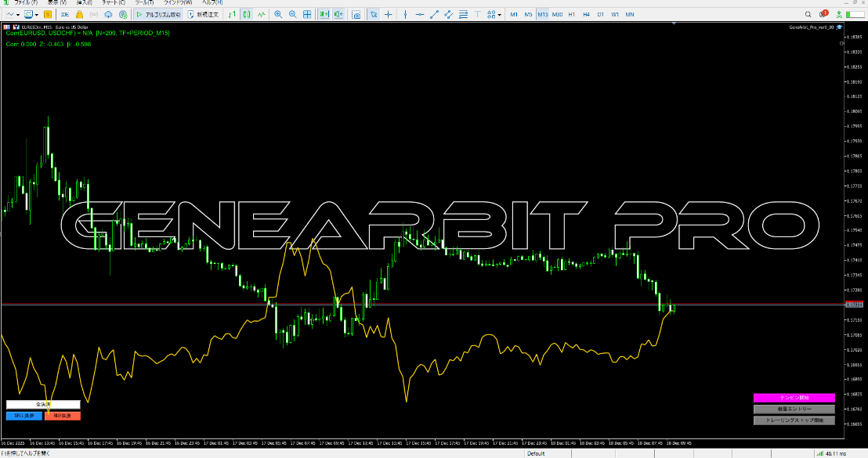Click the zoom in magnifier icon
The height and width of the screenshot is (458, 868).
[278, 14]
